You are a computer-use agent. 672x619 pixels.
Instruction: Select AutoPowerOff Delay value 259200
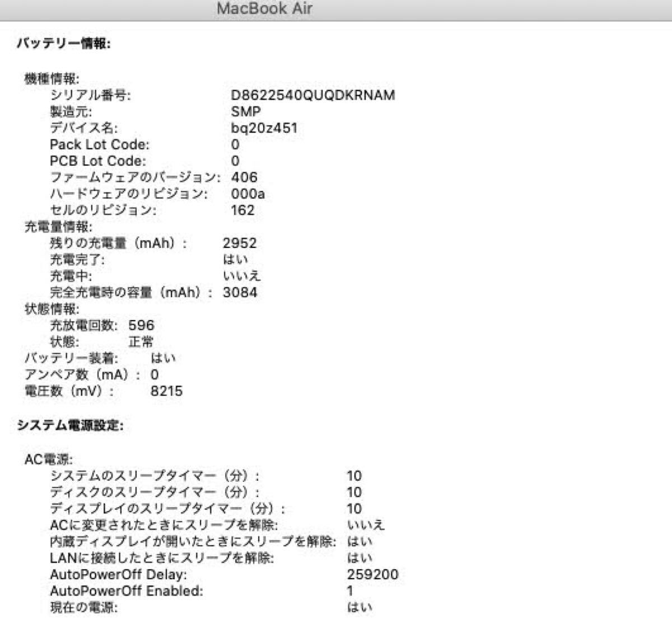coord(372,574)
